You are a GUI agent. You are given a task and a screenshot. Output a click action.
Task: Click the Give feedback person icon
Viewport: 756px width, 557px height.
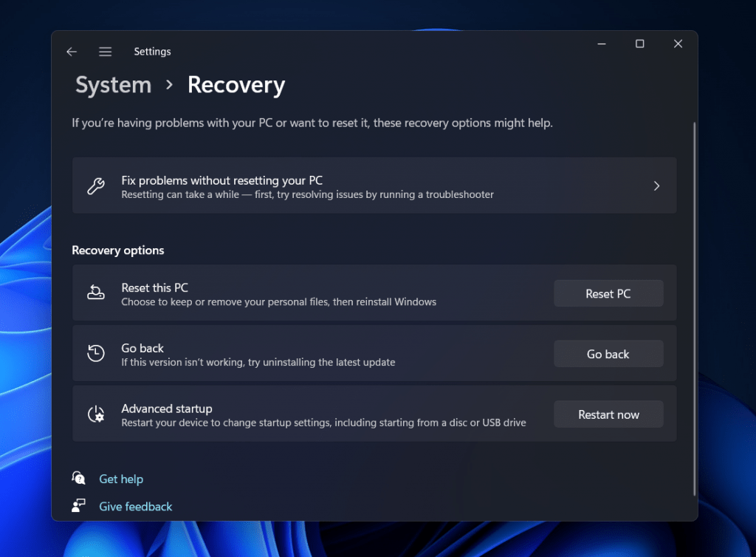(79, 506)
